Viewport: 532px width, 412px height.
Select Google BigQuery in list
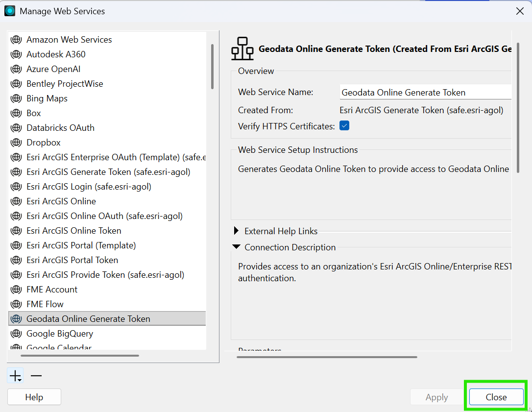coord(107,334)
